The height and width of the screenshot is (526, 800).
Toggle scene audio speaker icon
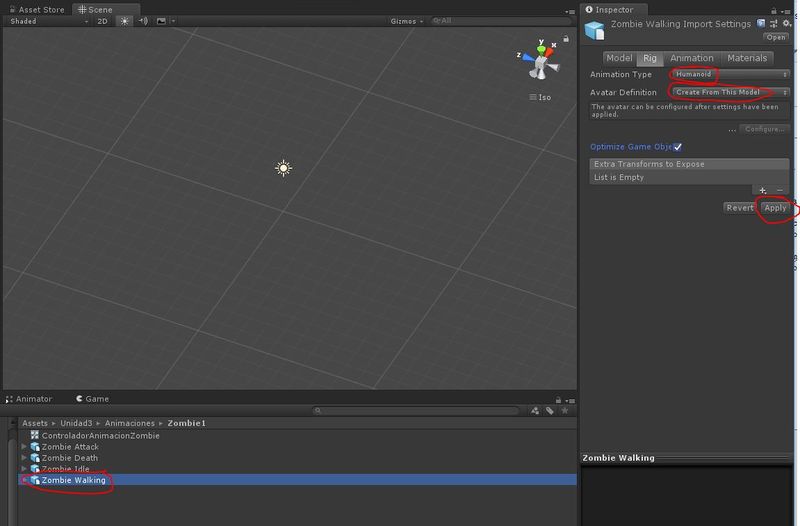point(143,21)
